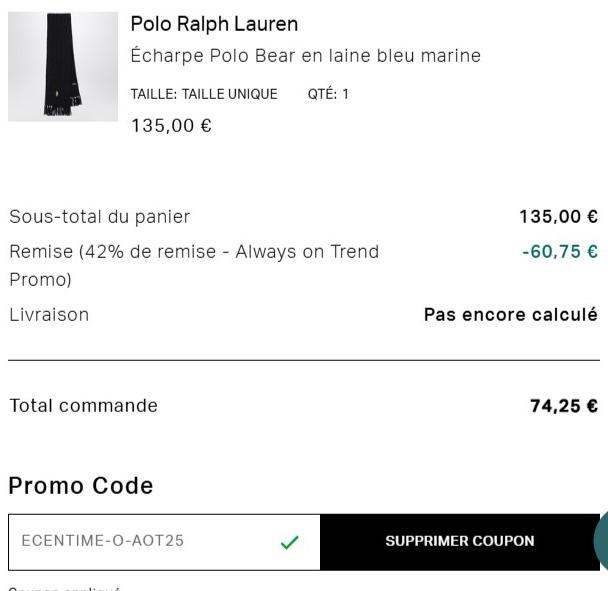Focus the ECENTIME-O-AOT25 promo code field
The width and height of the screenshot is (608, 591).
[140, 542]
